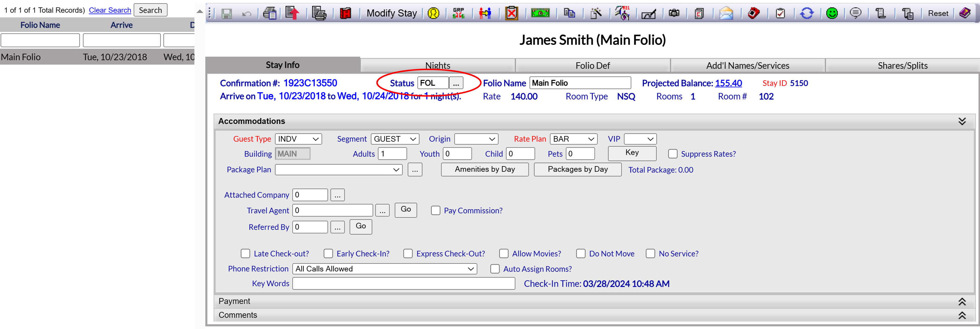Toggle Late Check-out checkbox

tap(245, 253)
